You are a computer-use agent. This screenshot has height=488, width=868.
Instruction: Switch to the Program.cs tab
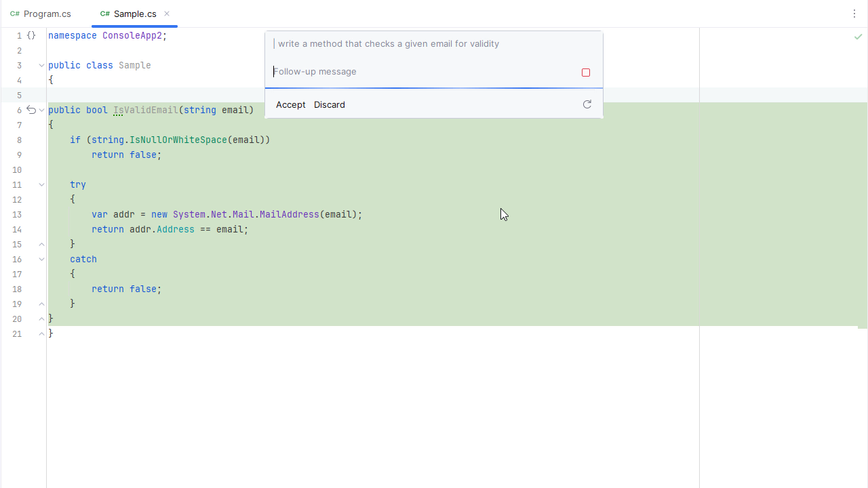[41, 14]
